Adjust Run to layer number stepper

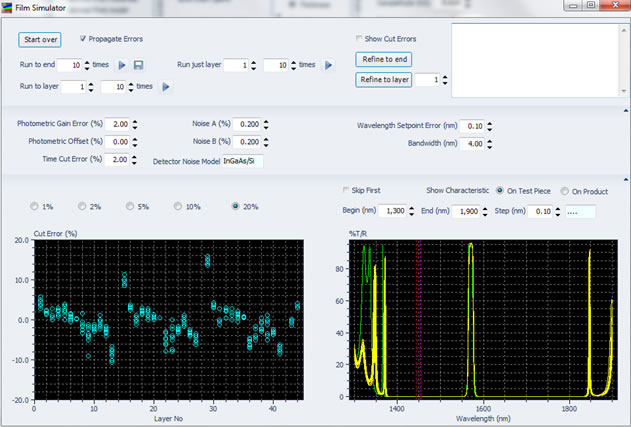click(x=91, y=87)
